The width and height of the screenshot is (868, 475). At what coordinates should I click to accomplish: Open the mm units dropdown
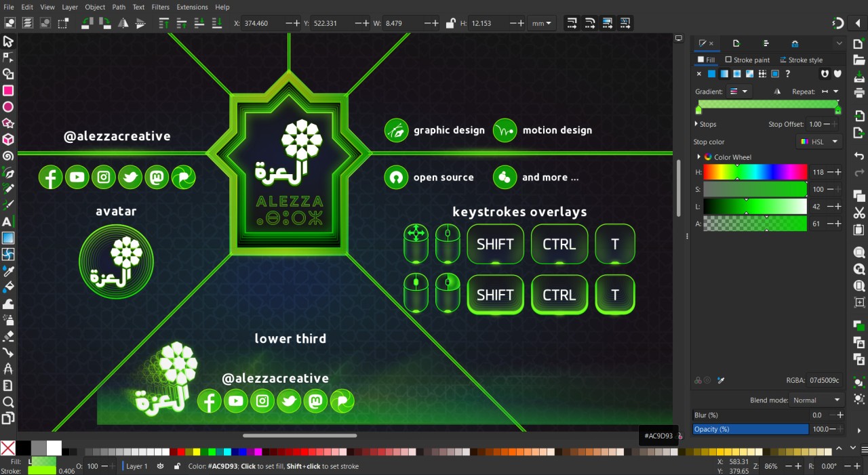[x=541, y=22]
